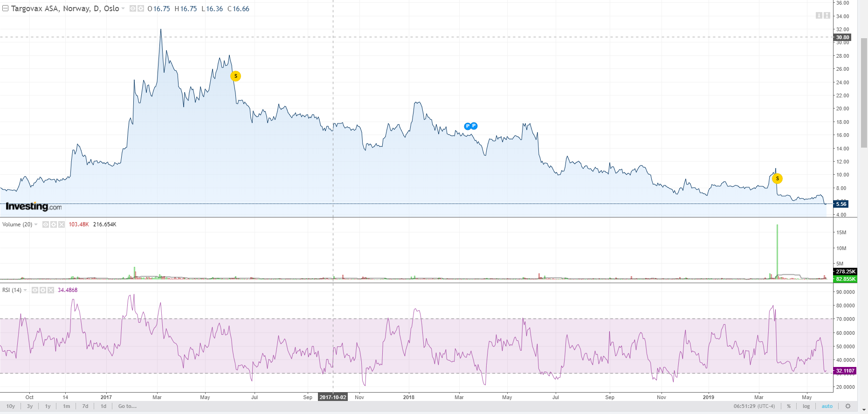Image resolution: width=868 pixels, height=414 pixels.
Task: Open the RSI indicator settings gear
Action: click(42, 290)
